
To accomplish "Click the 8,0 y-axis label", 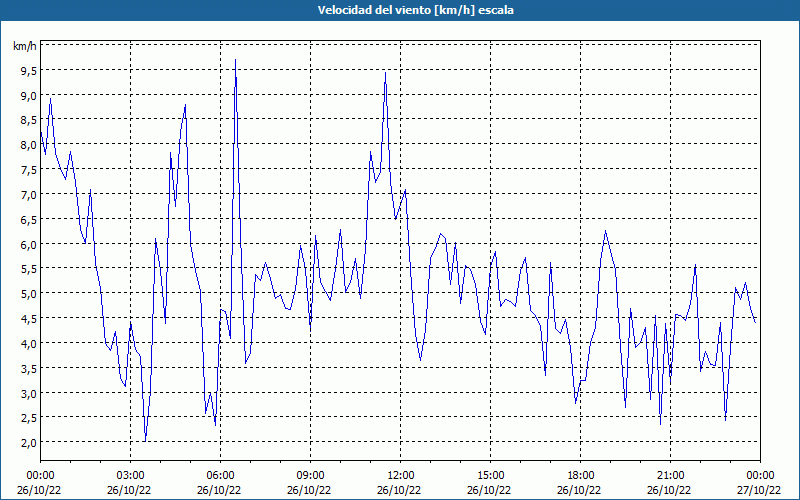I will (28, 145).
